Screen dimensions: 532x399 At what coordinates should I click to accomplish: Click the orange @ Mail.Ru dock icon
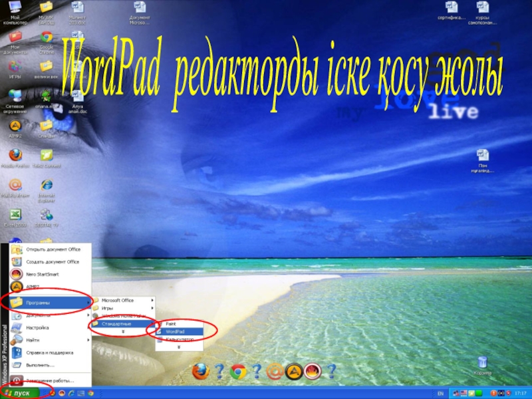(275, 372)
